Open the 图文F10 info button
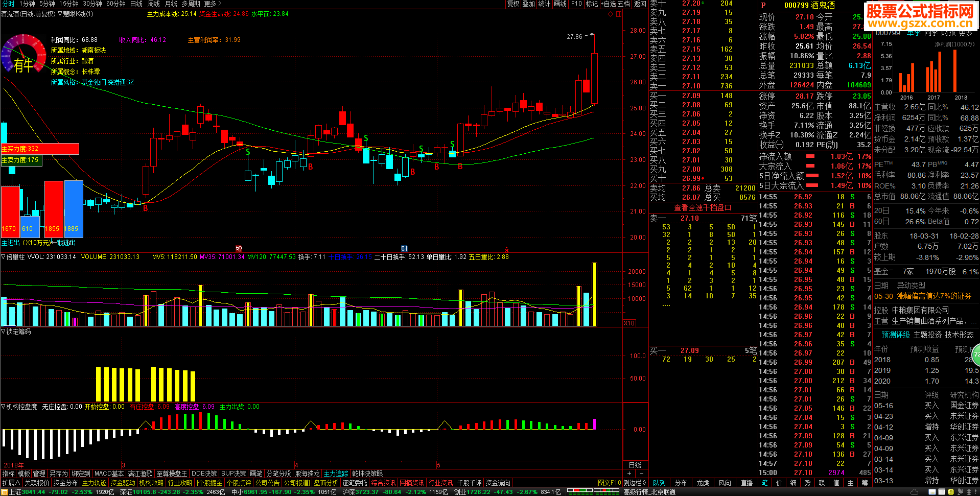 [610, 483]
